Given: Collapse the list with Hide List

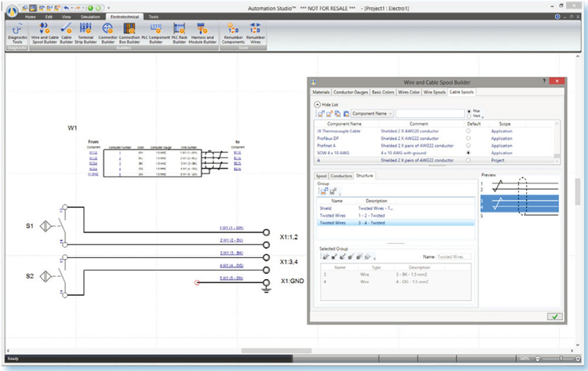Looking at the screenshot, I should tap(325, 104).
